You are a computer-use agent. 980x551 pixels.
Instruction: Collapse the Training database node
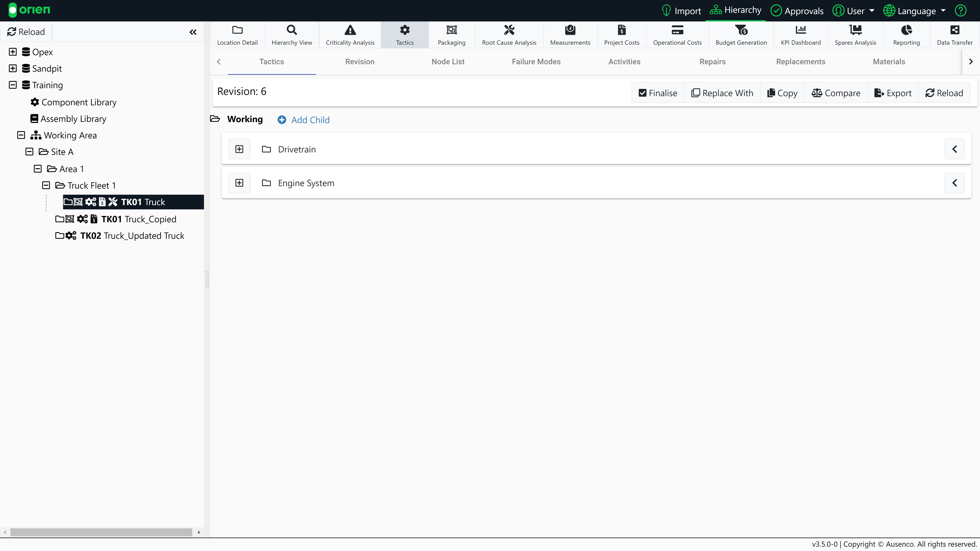13,85
